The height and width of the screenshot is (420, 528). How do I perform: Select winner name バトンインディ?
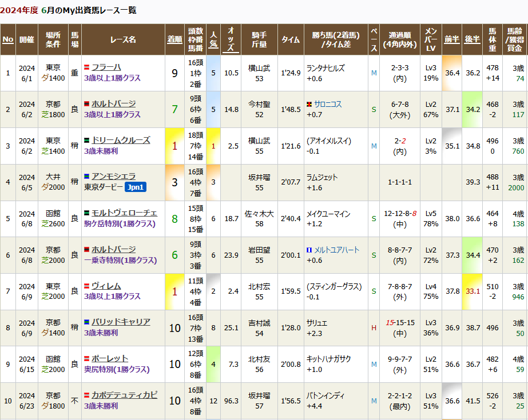(x=325, y=396)
